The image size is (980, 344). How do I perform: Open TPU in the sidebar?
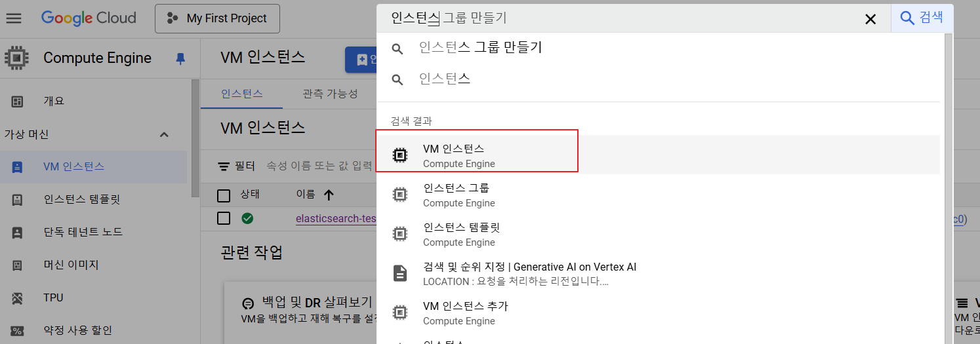tap(53, 297)
